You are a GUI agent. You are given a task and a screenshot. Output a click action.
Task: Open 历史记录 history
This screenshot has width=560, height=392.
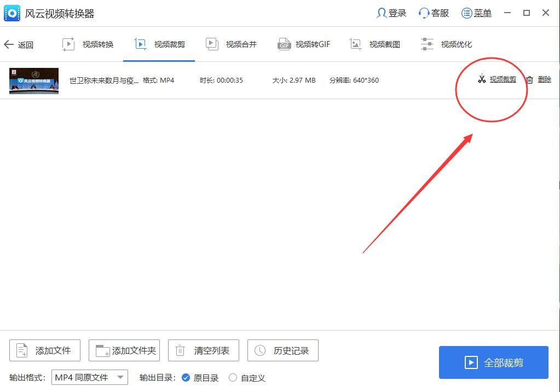click(283, 350)
